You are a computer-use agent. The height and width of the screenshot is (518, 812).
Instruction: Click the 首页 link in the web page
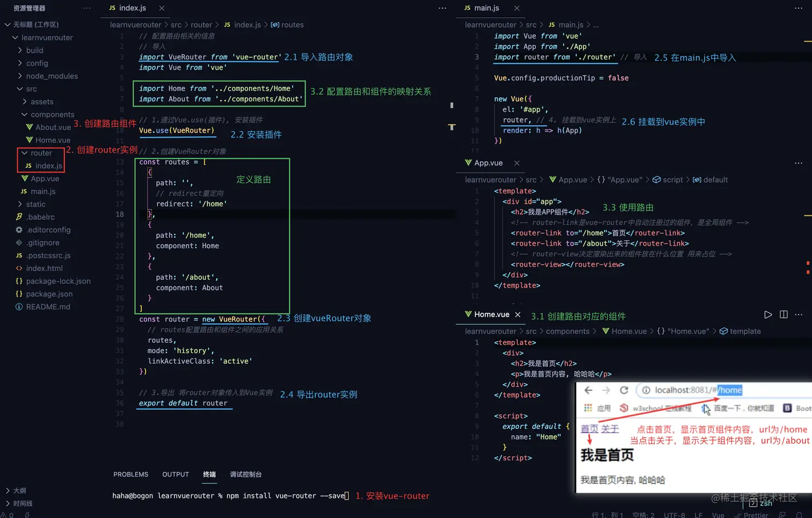(x=589, y=429)
